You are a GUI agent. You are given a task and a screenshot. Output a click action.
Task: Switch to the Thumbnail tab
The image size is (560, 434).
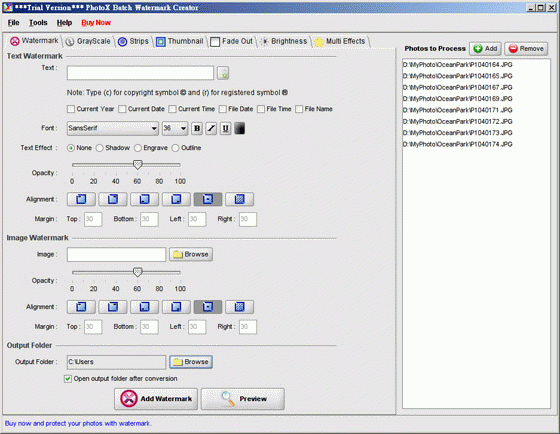(x=180, y=41)
